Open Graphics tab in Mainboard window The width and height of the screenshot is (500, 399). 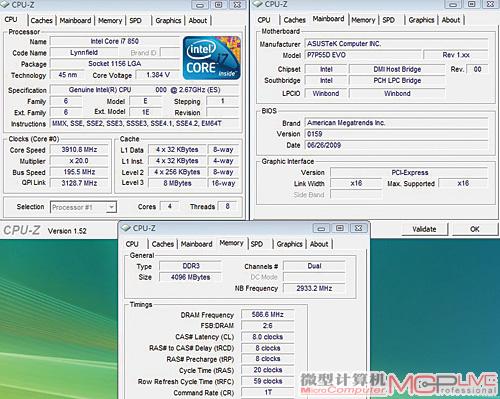pyautogui.click(x=421, y=20)
